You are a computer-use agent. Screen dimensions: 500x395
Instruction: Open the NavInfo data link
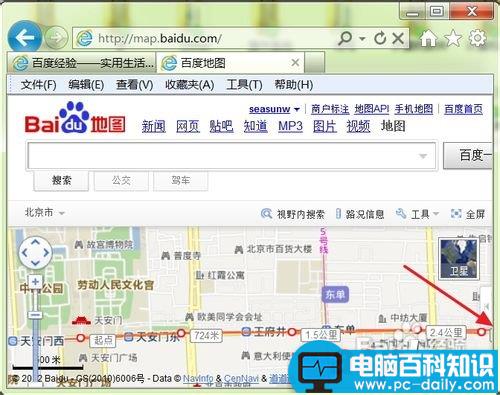198,379
